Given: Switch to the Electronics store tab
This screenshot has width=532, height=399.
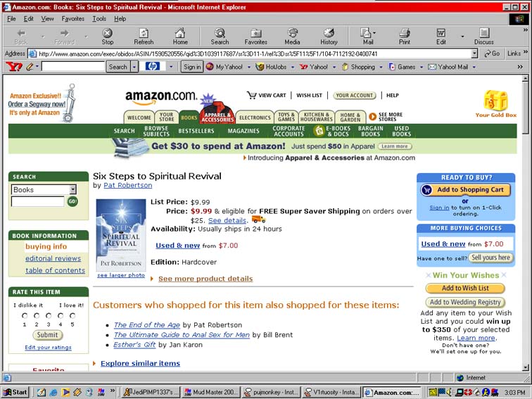Looking at the screenshot, I should (254, 118).
